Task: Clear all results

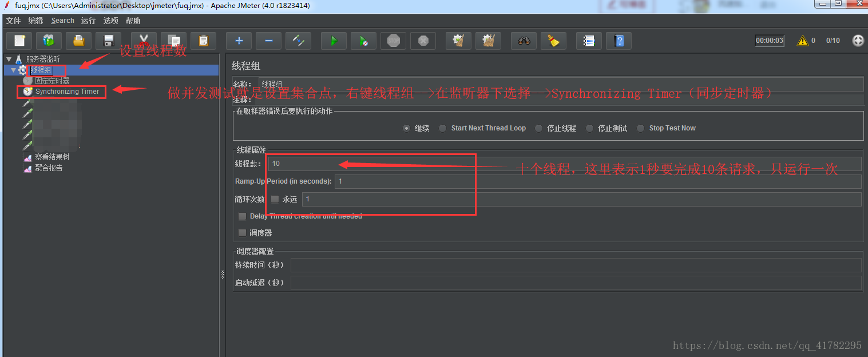Action: click(488, 41)
